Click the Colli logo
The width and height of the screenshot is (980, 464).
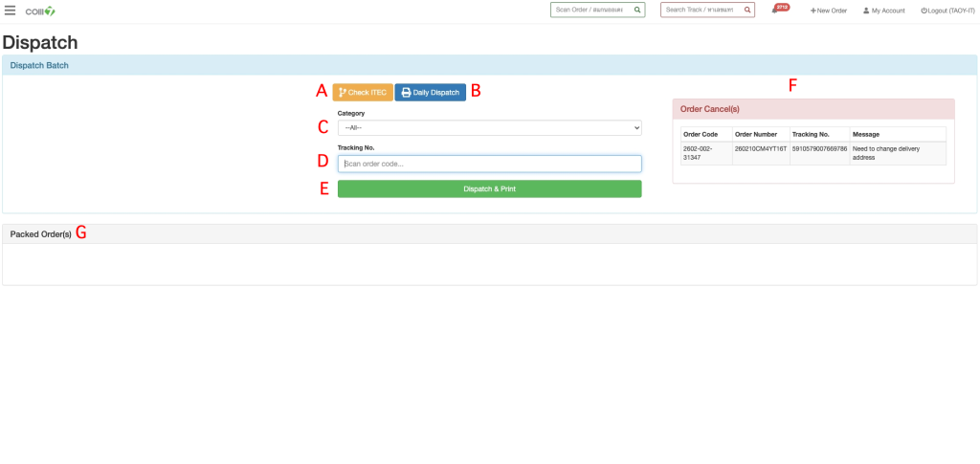40,11
